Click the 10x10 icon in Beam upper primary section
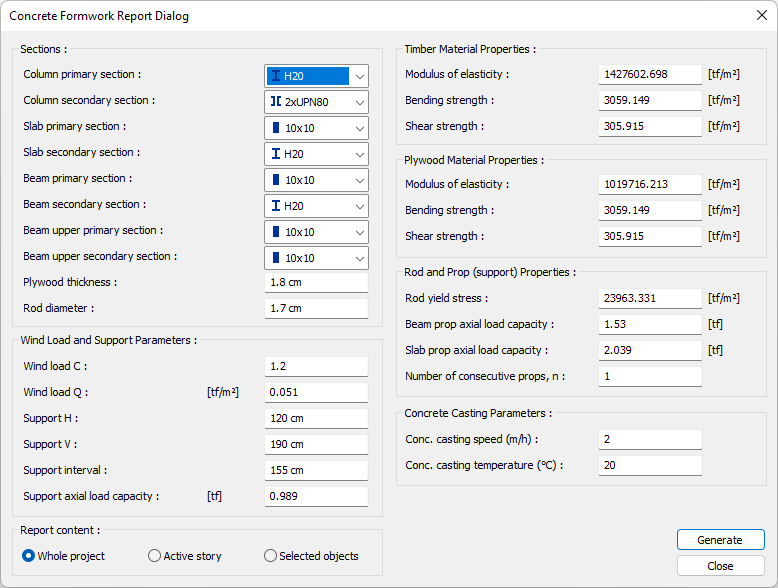 click(x=276, y=232)
